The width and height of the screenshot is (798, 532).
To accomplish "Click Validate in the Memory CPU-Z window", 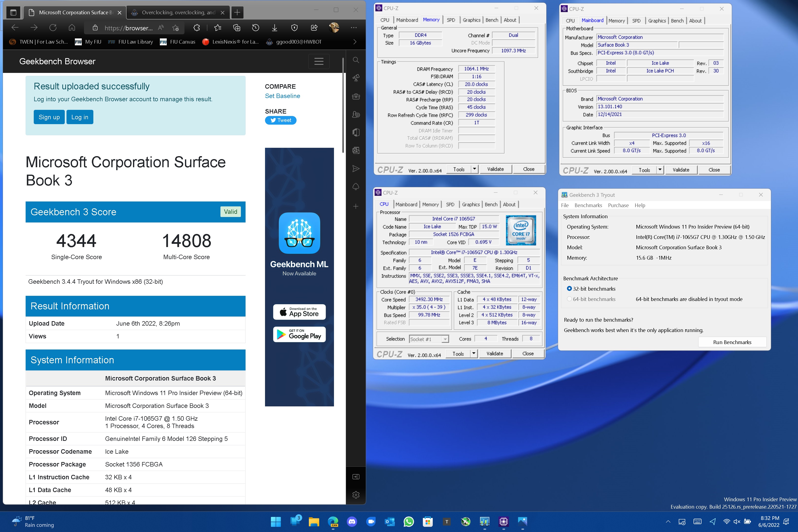I will coord(495,169).
